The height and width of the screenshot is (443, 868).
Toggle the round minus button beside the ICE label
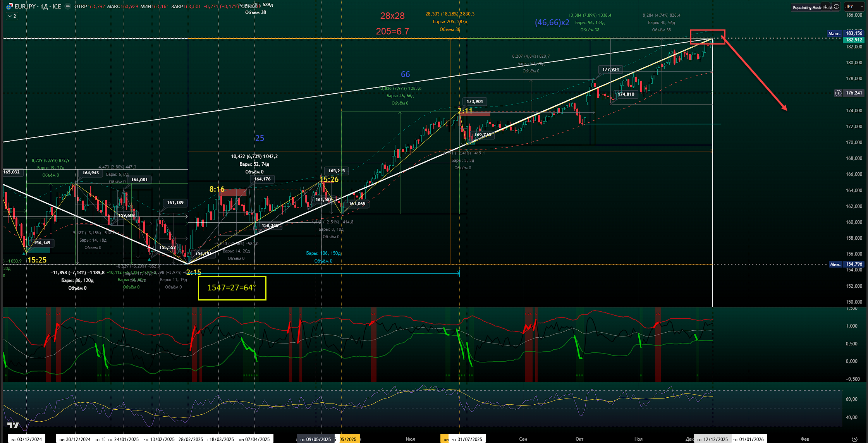(68, 6)
